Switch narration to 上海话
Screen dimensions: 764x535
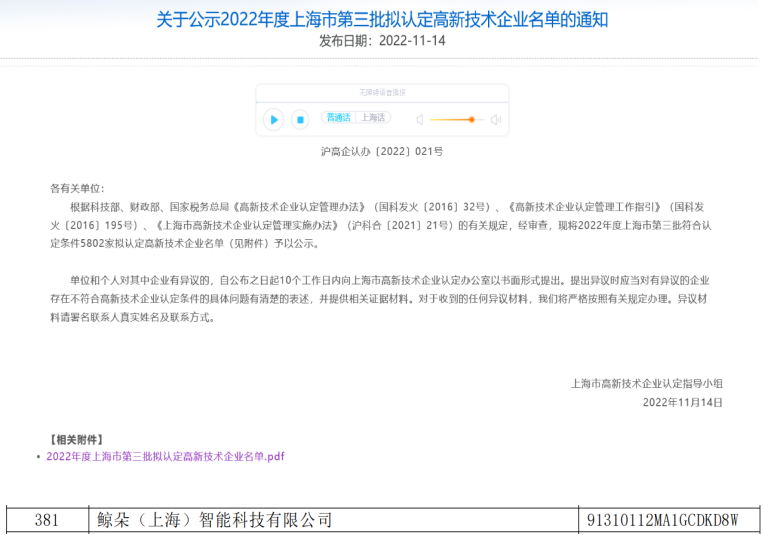[x=373, y=117]
